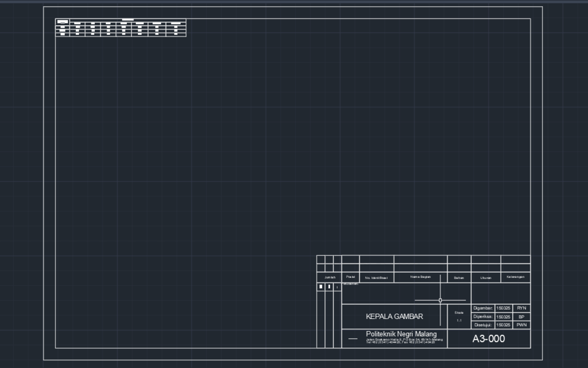Click the KEPALA GAMBAR title text
Image resolution: width=588 pixels, height=368 pixels.
click(394, 316)
